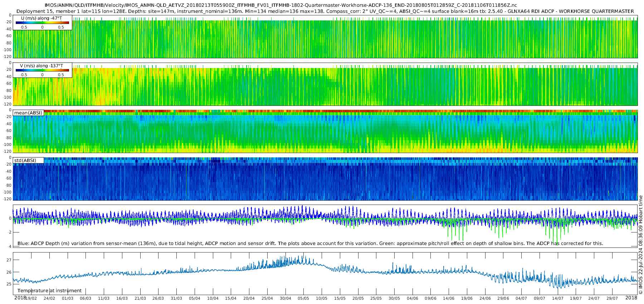The height and width of the screenshot is (304, 644).
Task: Click the 2018 year label at left of axis
Action: point(20,298)
